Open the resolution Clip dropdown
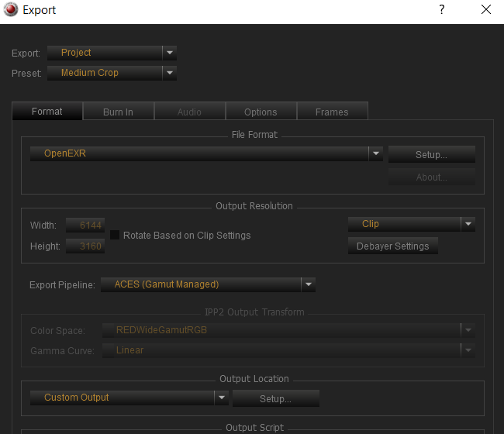The height and width of the screenshot is (434, 504). coord(412,224)
